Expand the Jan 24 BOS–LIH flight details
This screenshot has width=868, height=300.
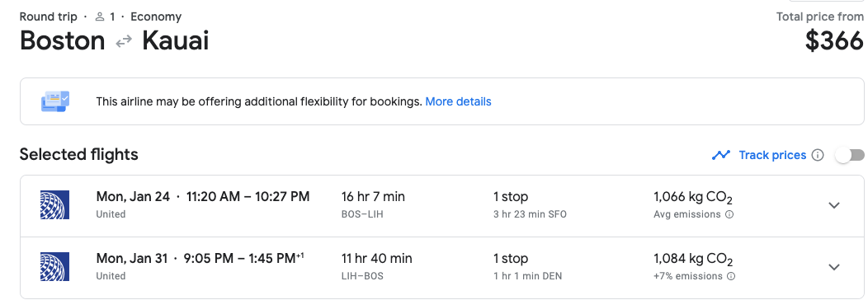(833, 205)
